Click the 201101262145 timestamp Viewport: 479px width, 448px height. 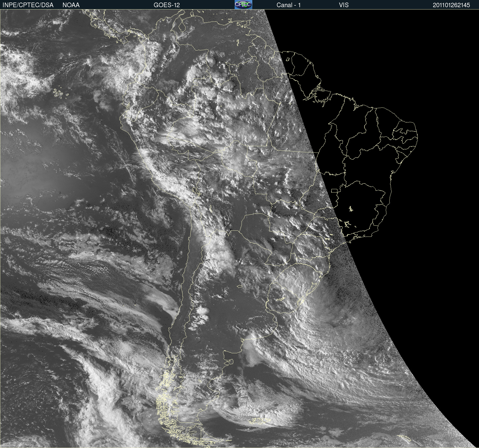pos(451,5)
